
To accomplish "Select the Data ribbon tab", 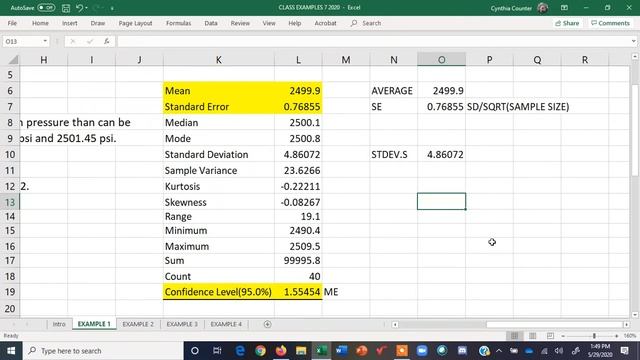I will point(211,23).
